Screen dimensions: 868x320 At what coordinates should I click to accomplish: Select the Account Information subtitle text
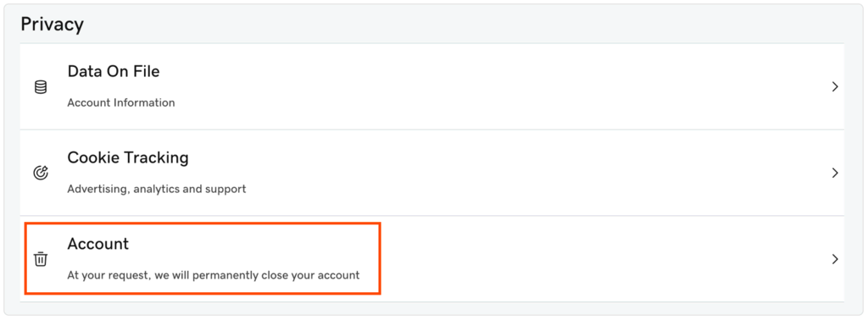tap(121, 102)
